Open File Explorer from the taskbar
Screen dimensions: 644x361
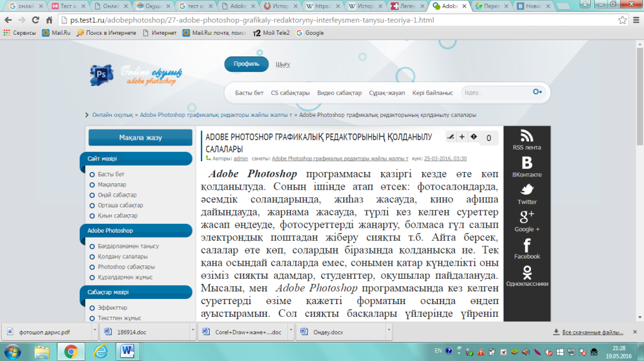(x=42, y=352)
